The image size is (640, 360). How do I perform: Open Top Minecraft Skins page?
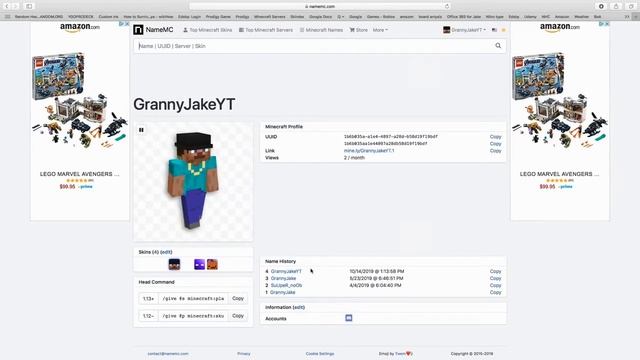tap(207, 30)
